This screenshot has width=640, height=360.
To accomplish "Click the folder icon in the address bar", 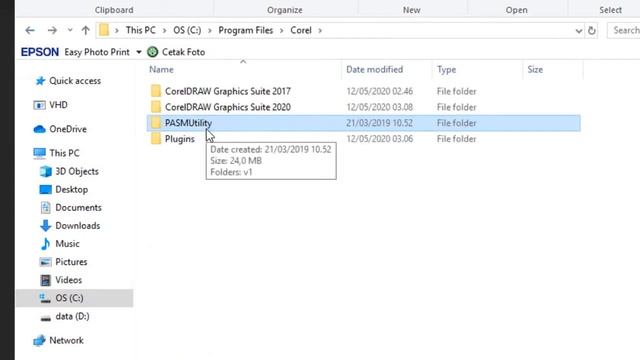I will (x=104, y=30).
